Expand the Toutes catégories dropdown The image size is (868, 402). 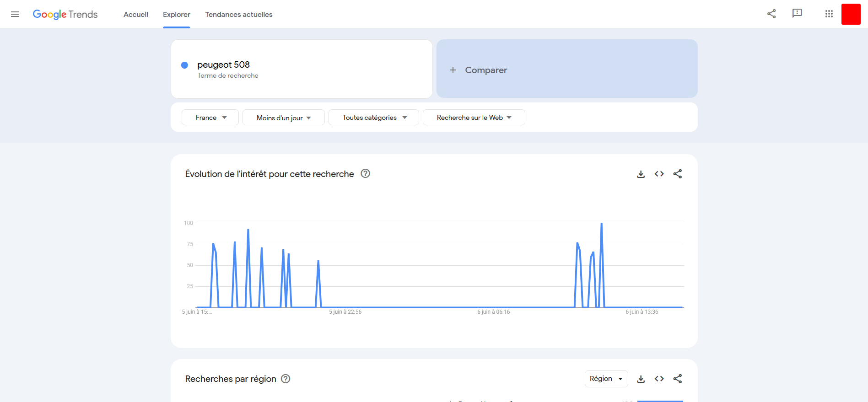tap(374, 118)
